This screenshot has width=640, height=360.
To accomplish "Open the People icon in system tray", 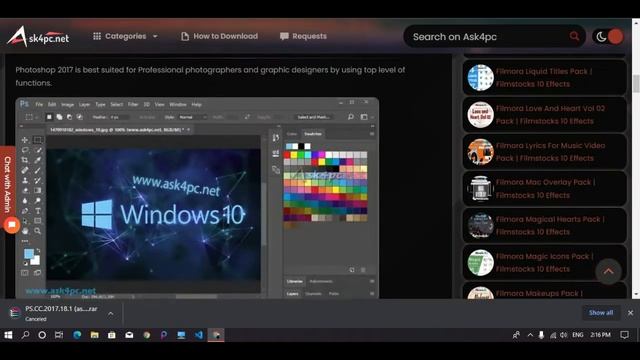I will coord(516,335).
